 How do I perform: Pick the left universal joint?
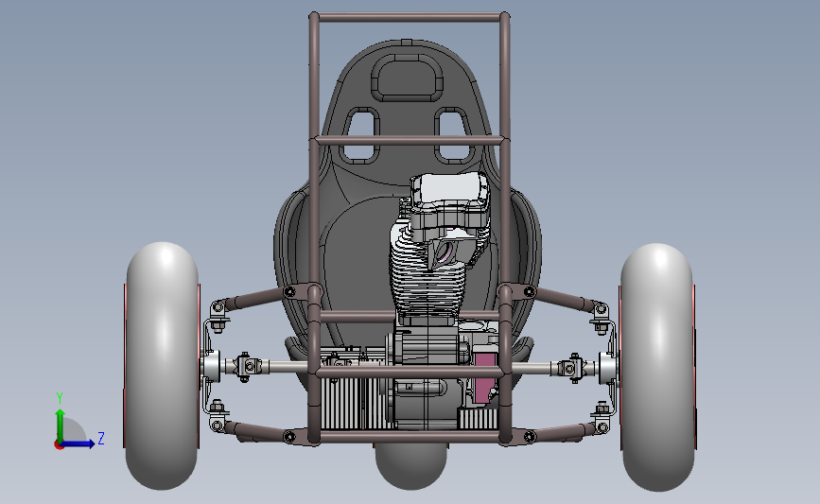[x=246, y=367]
